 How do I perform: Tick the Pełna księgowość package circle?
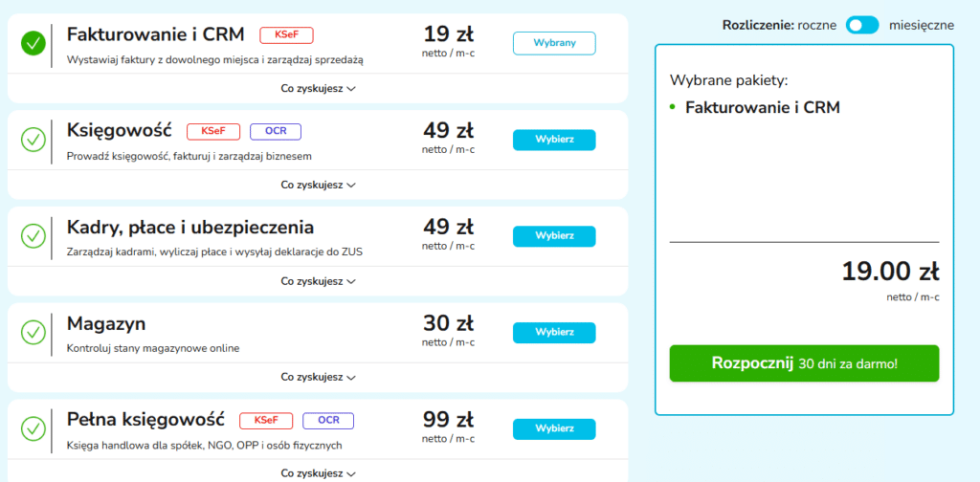(33, 427)
